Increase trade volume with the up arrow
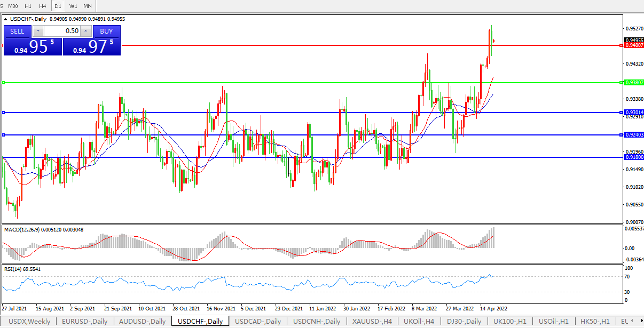Screen dimensions: 644x328 [87, 31]
